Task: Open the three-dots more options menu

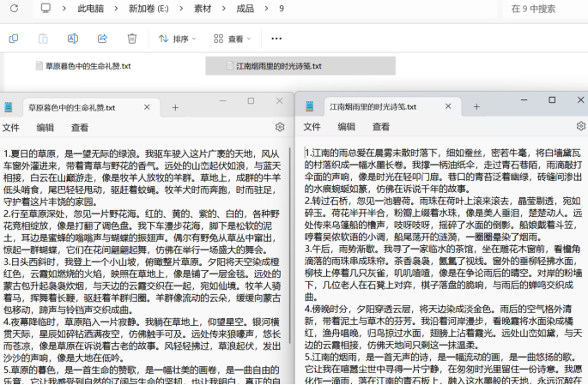Action: click(276, 39)
